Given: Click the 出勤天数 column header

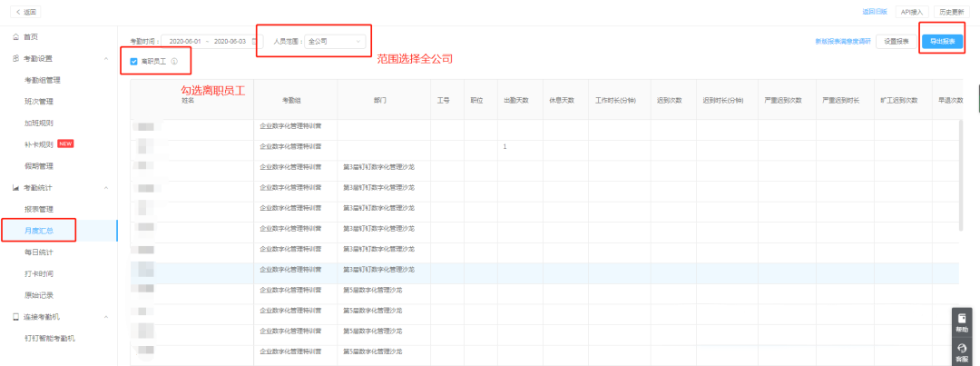Looking at the screenshot, I should point(516,100).
